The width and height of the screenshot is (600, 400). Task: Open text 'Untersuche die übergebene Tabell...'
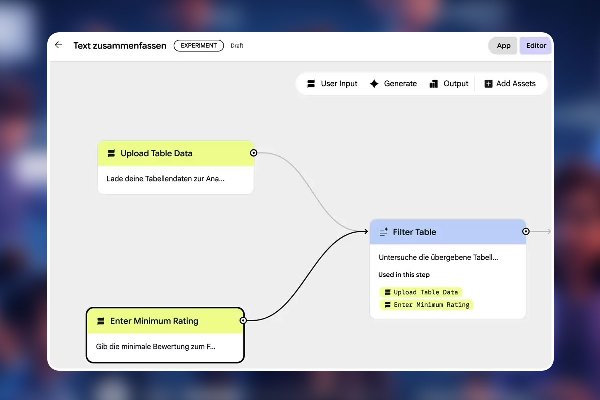click(x=438, y=257)
